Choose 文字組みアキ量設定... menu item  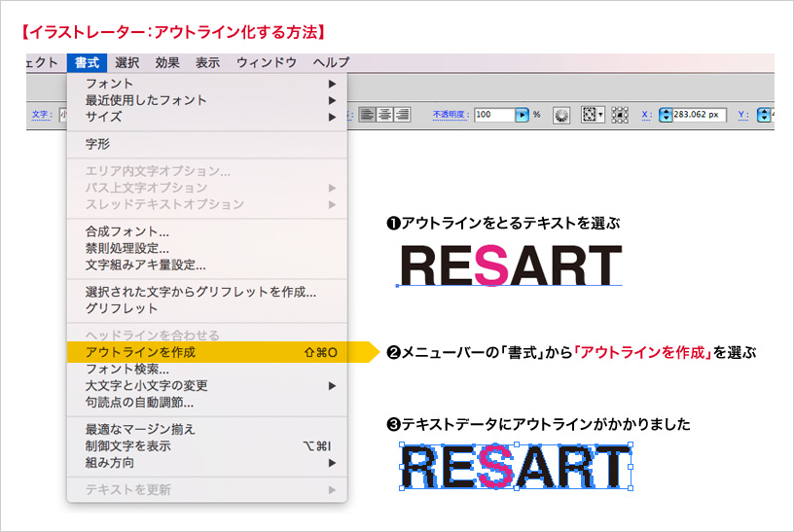[x=207, y=266]
